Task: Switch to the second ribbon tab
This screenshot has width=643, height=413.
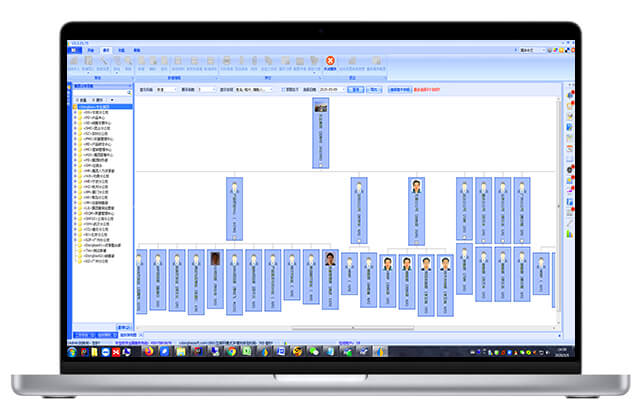Action: tap(90, 49)
